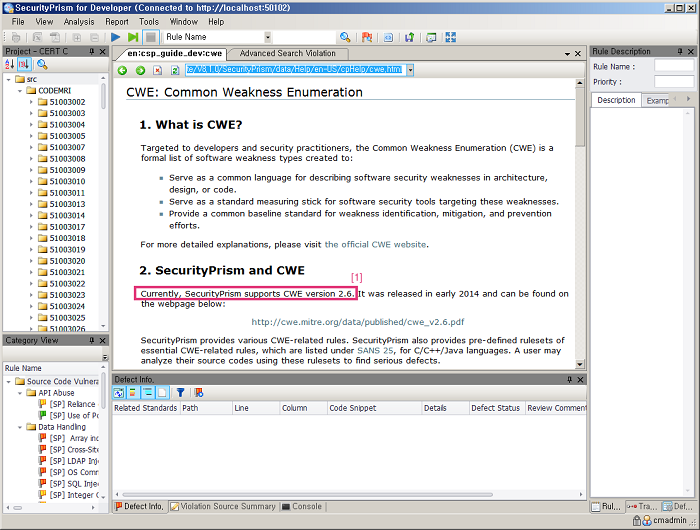This screenshot has width=700, height=530.
Task: Click the flag with play icon in Defect Info
Action: pyautogui.click(x=199, y=392)
